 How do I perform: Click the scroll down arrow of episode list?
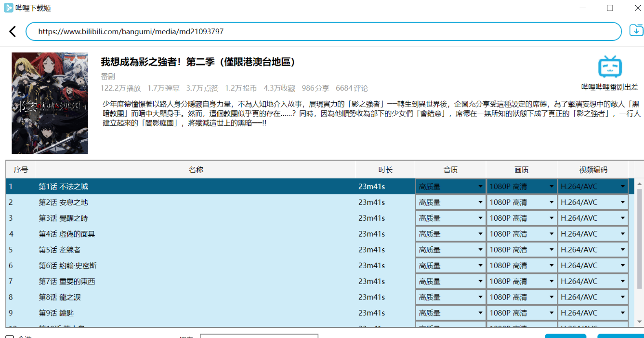pyautogui.click(x=639, y=322)
